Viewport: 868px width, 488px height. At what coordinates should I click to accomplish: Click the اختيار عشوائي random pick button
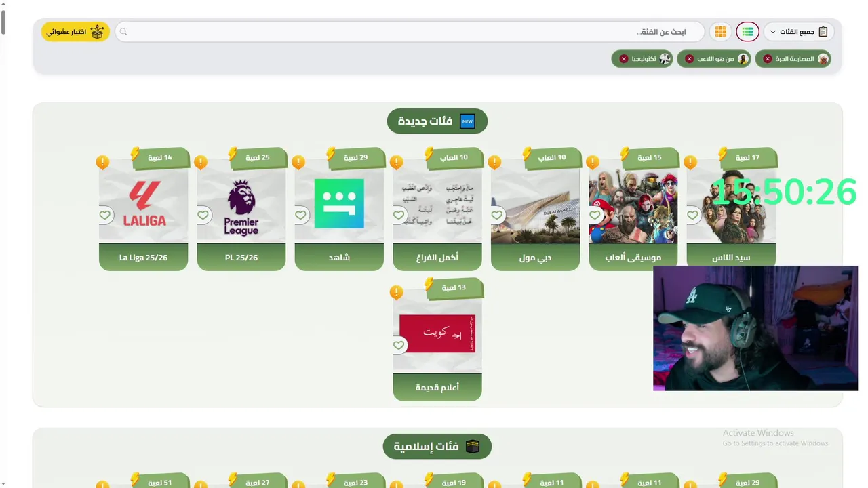pyautogui.click(x=75, y=32)
